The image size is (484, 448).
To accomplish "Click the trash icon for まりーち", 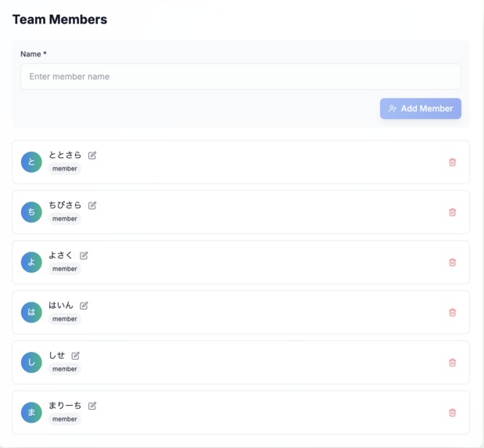I will [x=452, y=413].
